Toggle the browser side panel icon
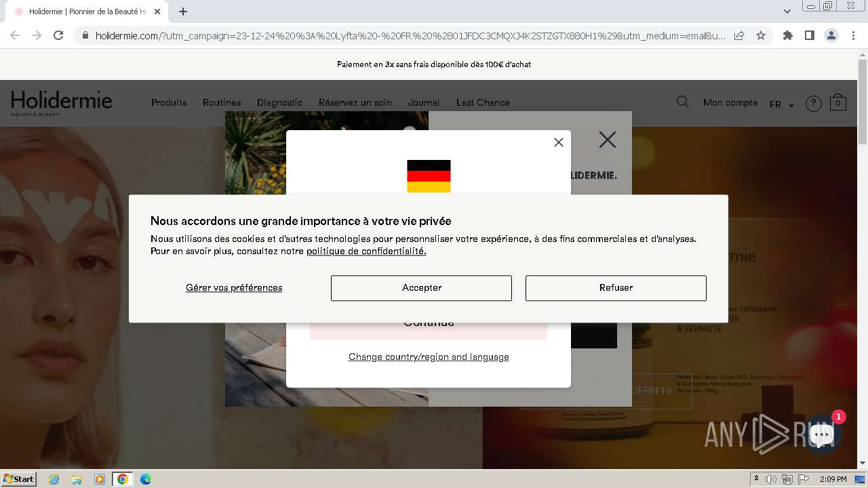 pyautogui.click(x=809, y=35)
